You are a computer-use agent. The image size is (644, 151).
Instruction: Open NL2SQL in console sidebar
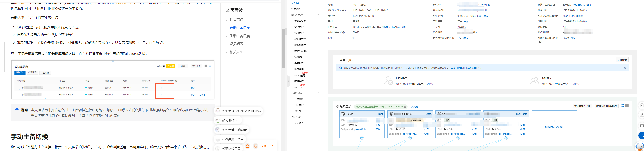(x=298, y=88)
